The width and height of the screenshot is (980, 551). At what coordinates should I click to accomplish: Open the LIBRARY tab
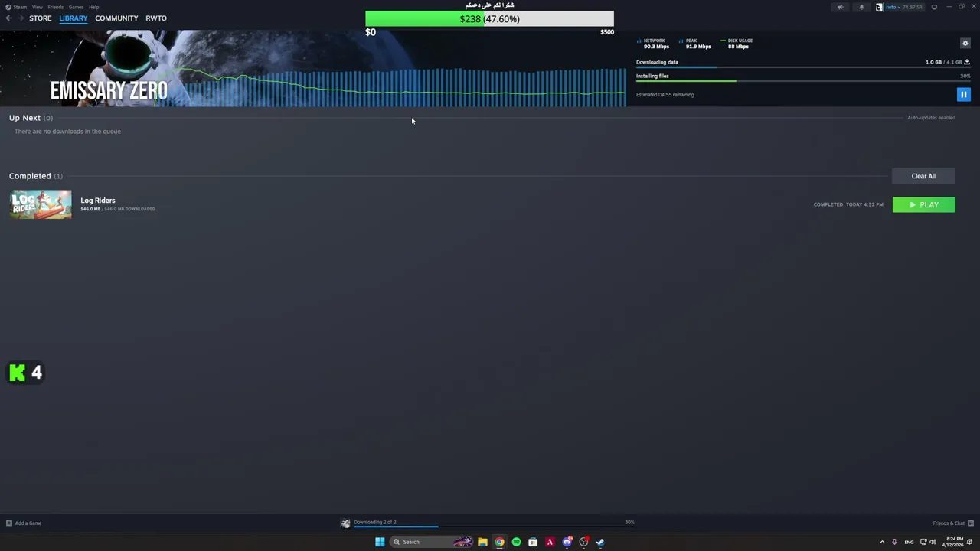pyautogui.click(x=73, y=18)
